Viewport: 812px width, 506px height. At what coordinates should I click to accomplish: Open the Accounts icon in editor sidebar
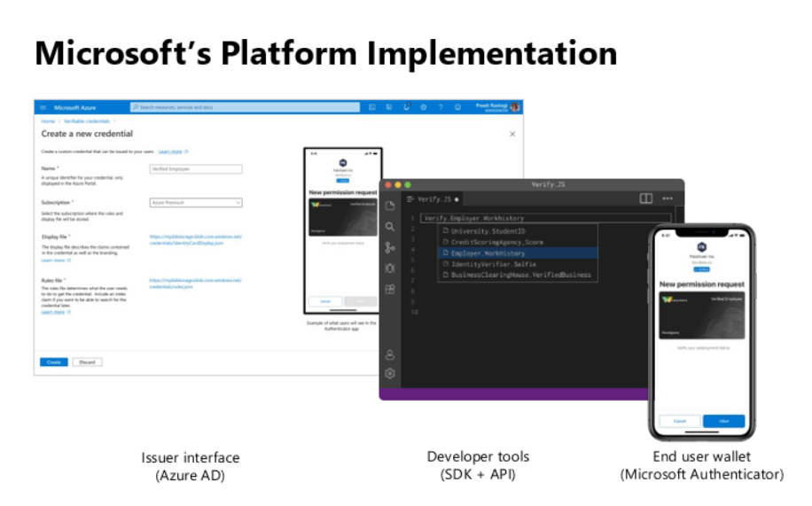(390, 354)
